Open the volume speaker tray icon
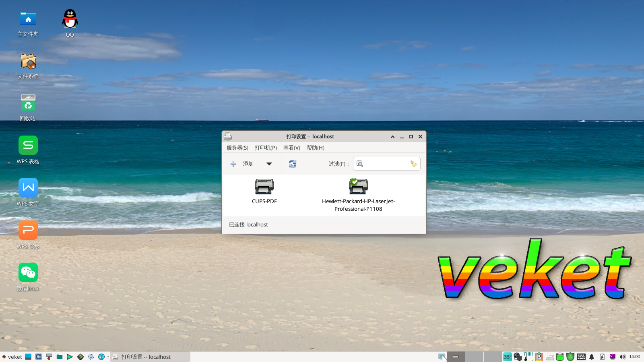644x362 pixels. coord(623,357)
